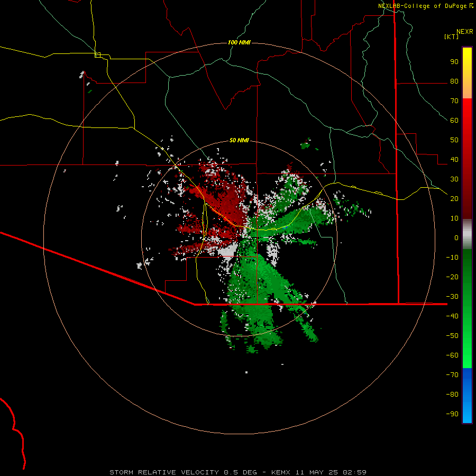This screenshot has height=476, width=476.
Task: Click the 0.5 DEG tilt text in caption
Action: pyautogui.click(x=241, y=472)
